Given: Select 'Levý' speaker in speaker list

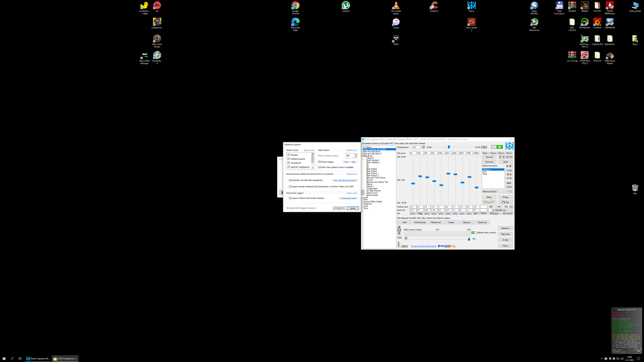Looking at the screenshot, I should (x=485, y=172).
